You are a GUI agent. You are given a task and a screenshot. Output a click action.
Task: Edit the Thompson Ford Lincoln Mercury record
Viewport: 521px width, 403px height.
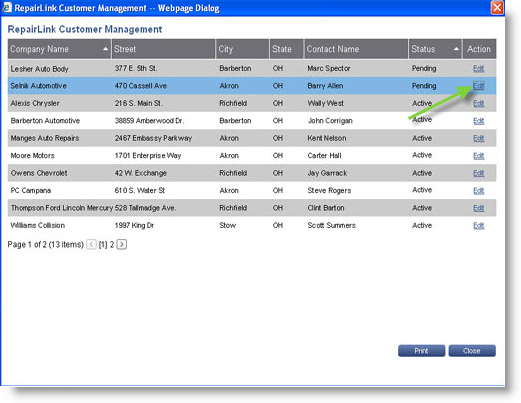click(478, 208)
